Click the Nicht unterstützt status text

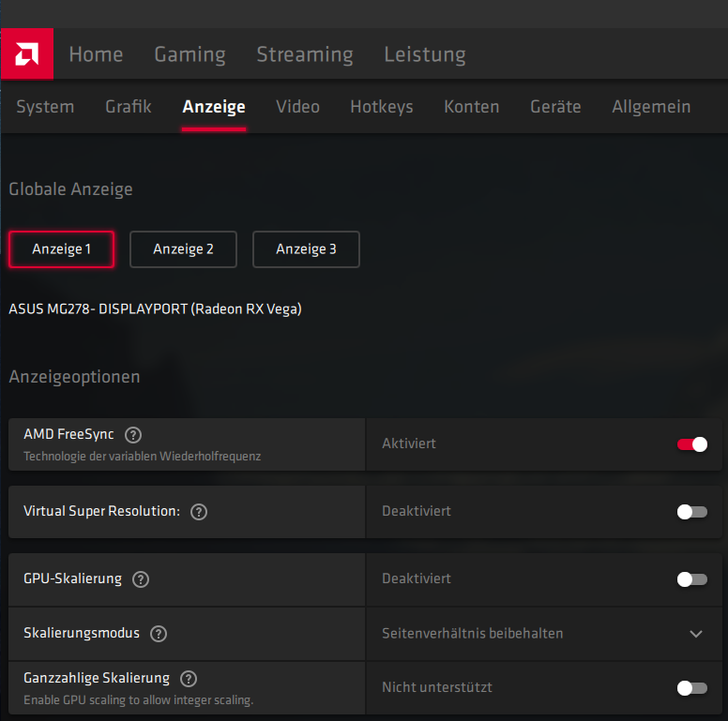click(437, 687)
